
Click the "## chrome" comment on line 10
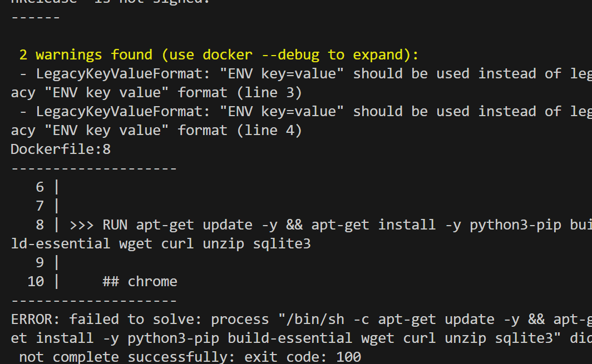(140, 282)
